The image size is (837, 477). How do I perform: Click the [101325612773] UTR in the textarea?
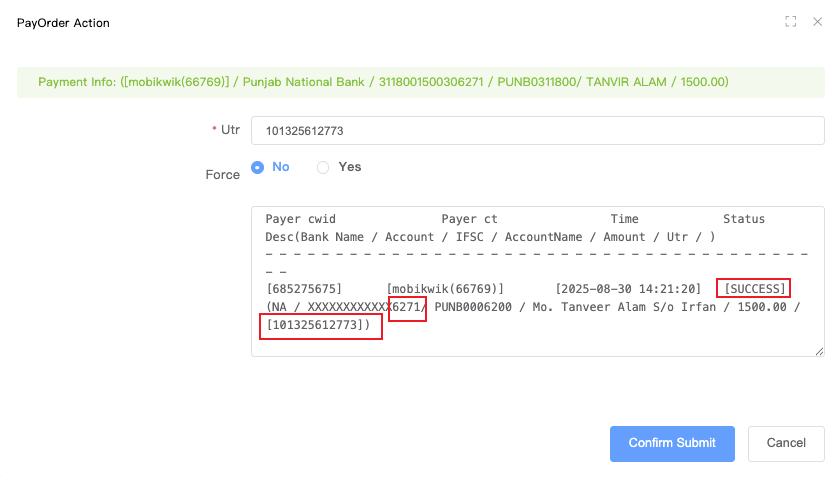[x=320, y=326]
